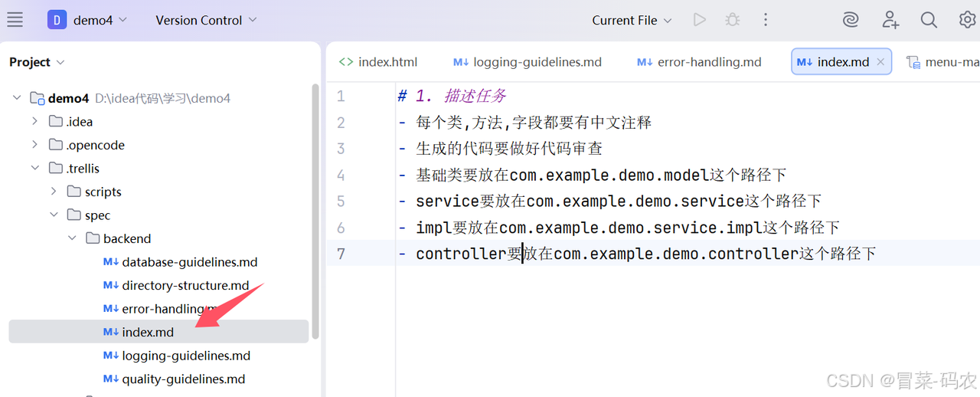Click line 2 text '每个类,方法,字段都要有中文注释'
The height and width of the screenshot is (397, 980).
click(x=534, y=123)
